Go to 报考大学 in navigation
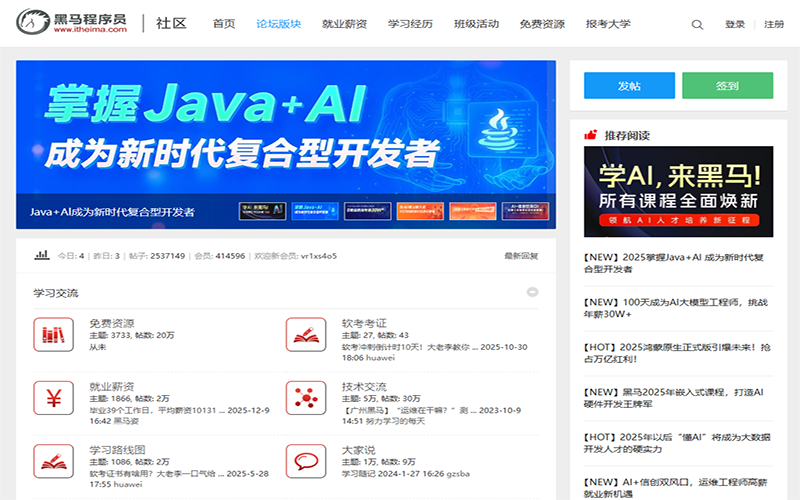The width and height of the screenshot is (800, 500). (x=608, y=24)
